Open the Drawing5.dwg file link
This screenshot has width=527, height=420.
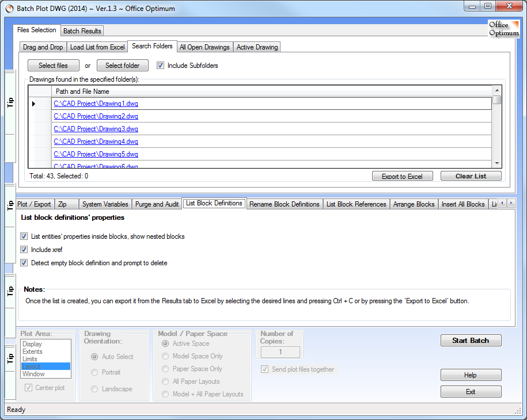(x=96, y=154)
